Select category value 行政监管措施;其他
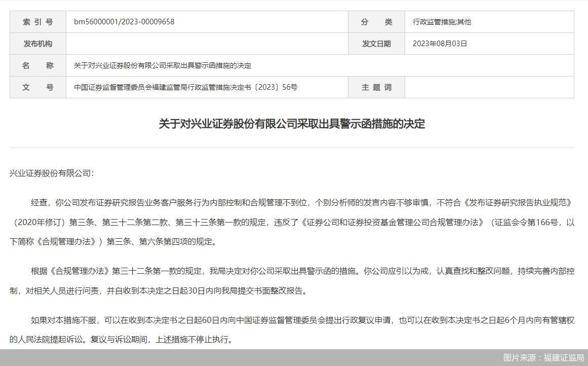 click(442, 22)
